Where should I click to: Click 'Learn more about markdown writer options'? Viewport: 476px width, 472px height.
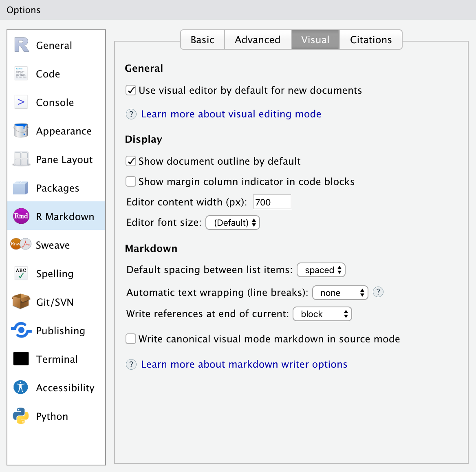(244, 364)
